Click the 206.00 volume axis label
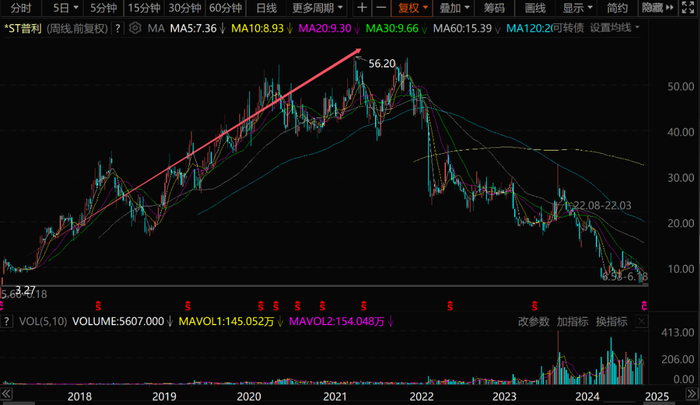This screenshot has height=405, width=700. tap(678, 359)
